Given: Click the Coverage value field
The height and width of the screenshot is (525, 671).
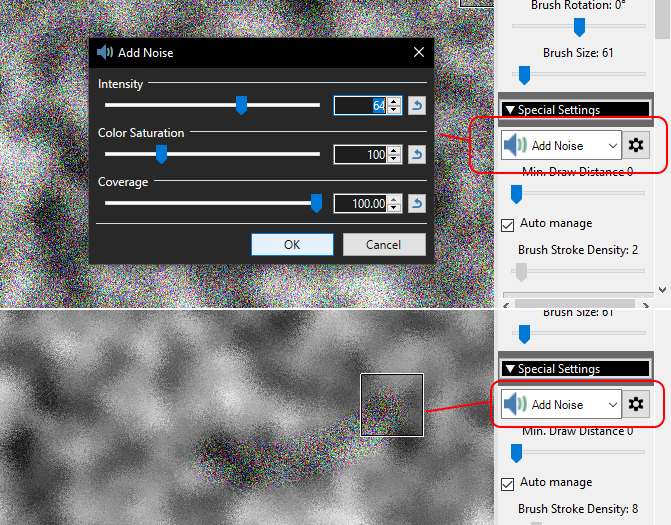Looking at the screenshot, I should [x=360, y=203].
